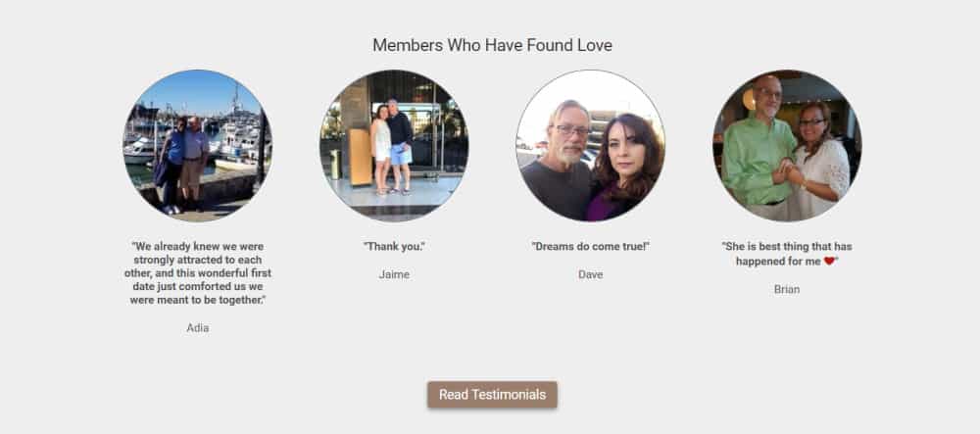Click "She is best thing" quote text
980x434 pixels.
point(787,254)
